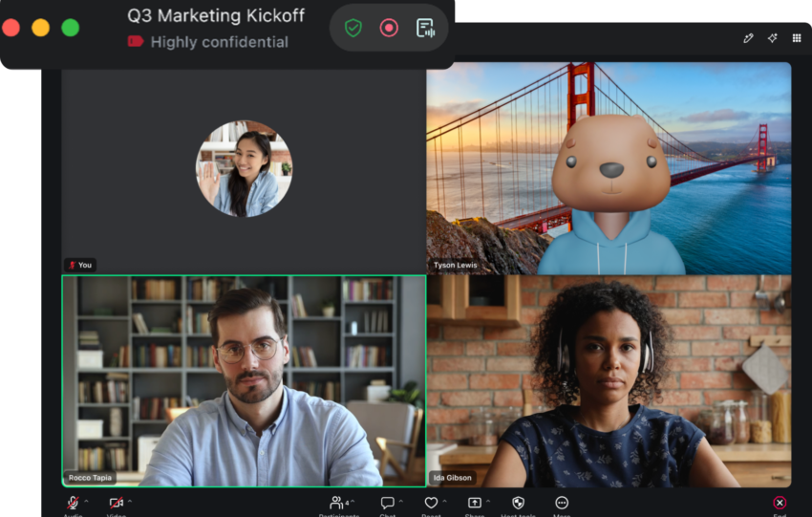This screenshot has height=517, width=812.
Task: Open the Chat panel icon
Action: 387,503
